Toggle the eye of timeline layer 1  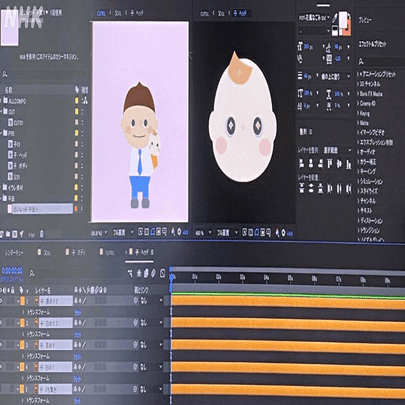pyautogui.click(x=2, y=301)
